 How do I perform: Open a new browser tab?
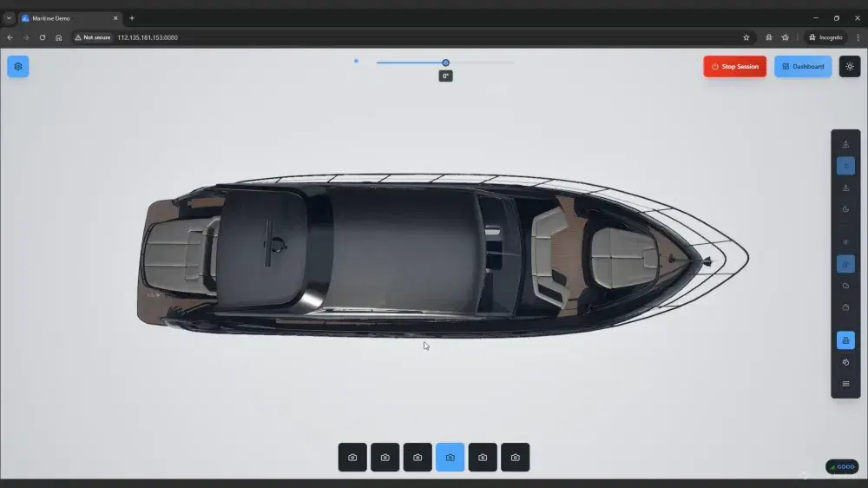pos(132,18)
